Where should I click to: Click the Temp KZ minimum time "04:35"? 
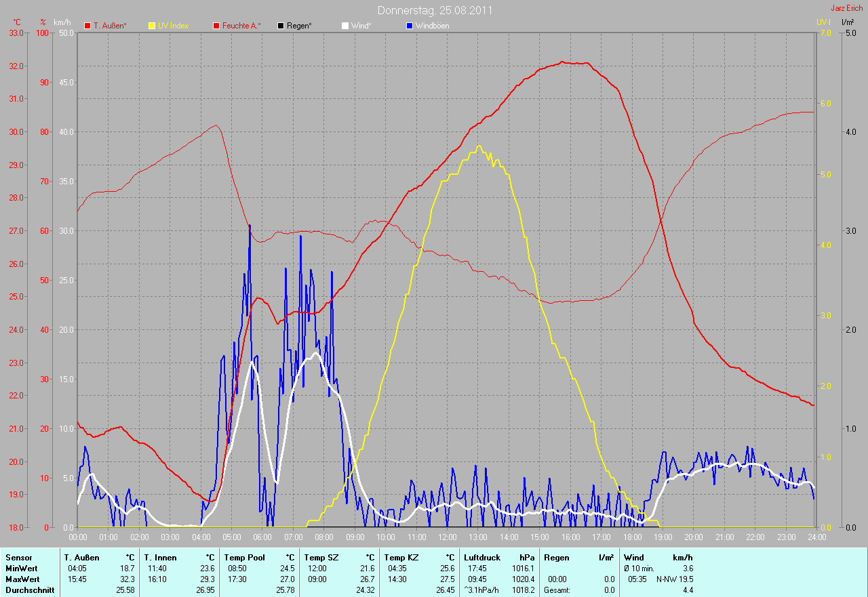click(398, 569)
